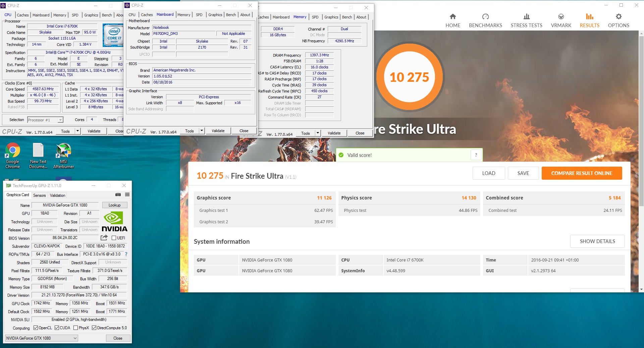Click Bus Interface question mark in GPU-Z
Screen dimensions: 644x348
(x=126, y=254)
